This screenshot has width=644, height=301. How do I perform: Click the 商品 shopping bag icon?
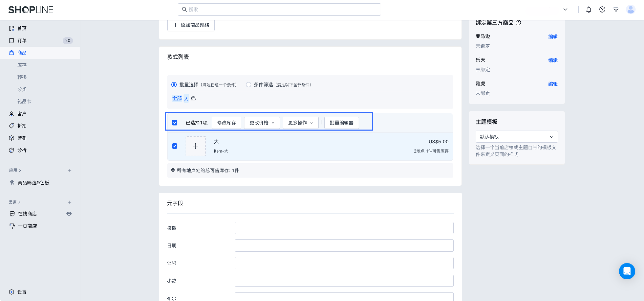coord(12,53)
